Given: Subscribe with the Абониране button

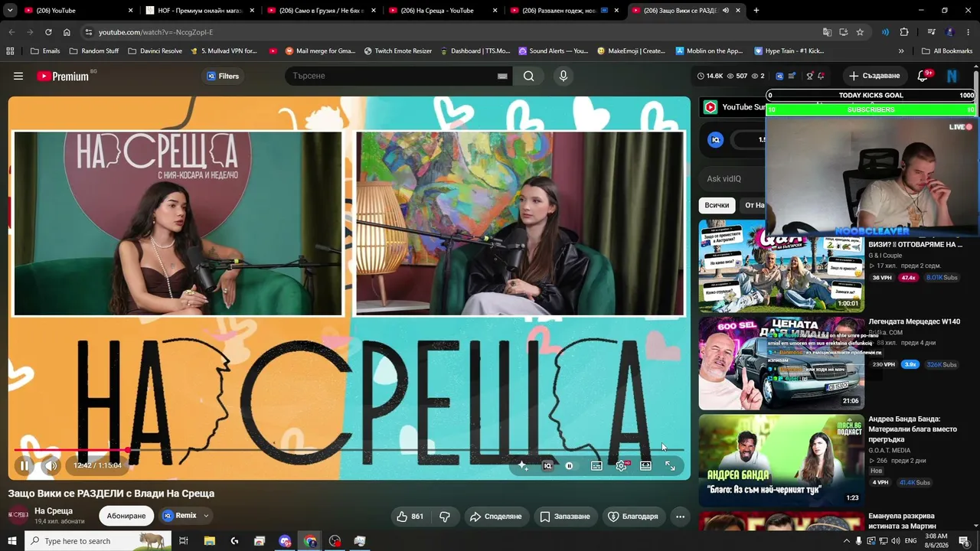Looking at the screenshot, I should [x=126, y=516].
